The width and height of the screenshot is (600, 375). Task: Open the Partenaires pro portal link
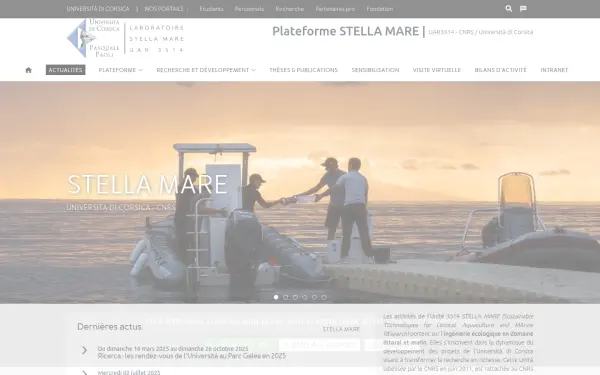pos(335,9)
